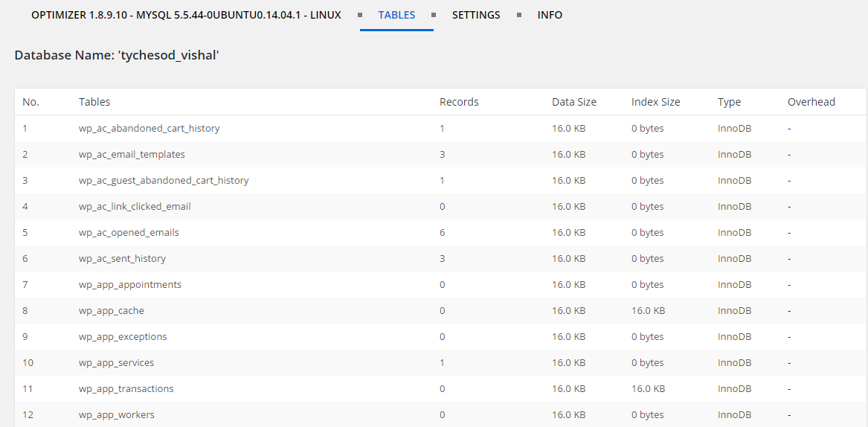Click the Records column header

[x=459, y=102]
